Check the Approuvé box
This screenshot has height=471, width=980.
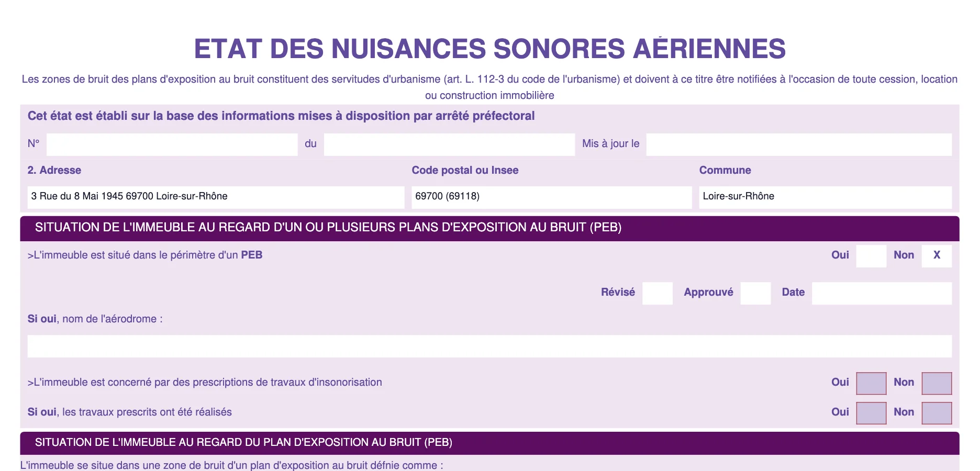click(755, 293)
